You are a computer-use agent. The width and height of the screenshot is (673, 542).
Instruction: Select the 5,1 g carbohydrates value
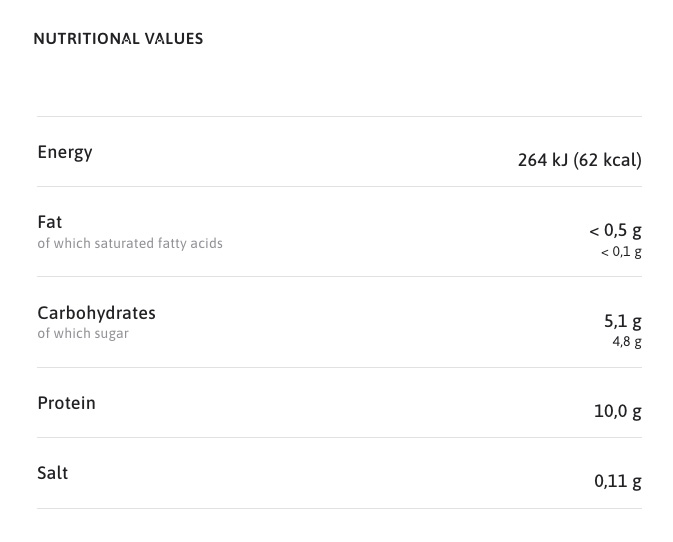(x=622, y=321)
